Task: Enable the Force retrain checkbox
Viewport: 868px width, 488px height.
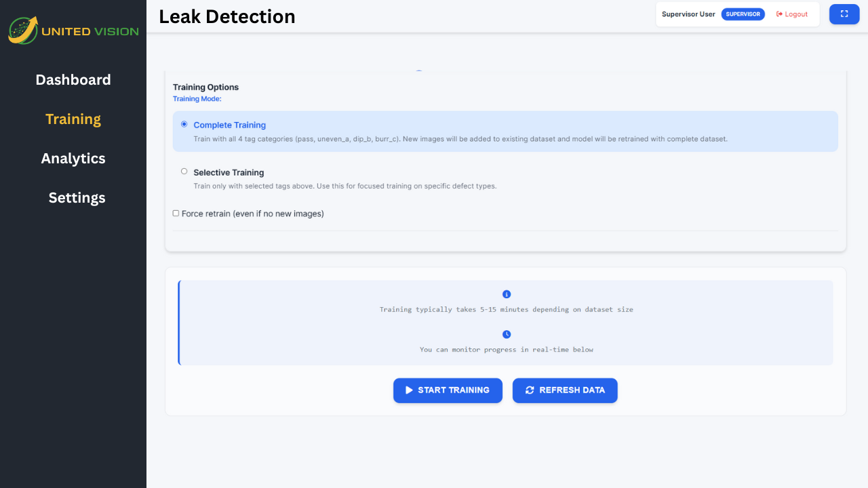Action: 176,213
